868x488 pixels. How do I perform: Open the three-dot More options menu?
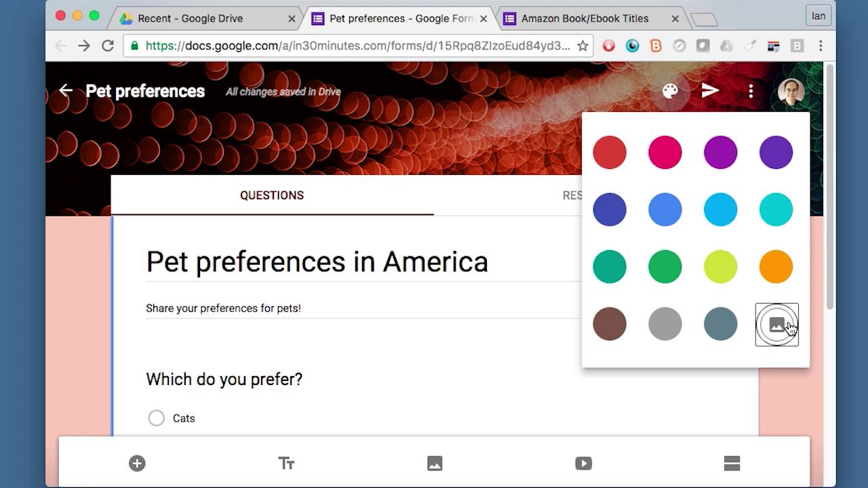point(751,91)
